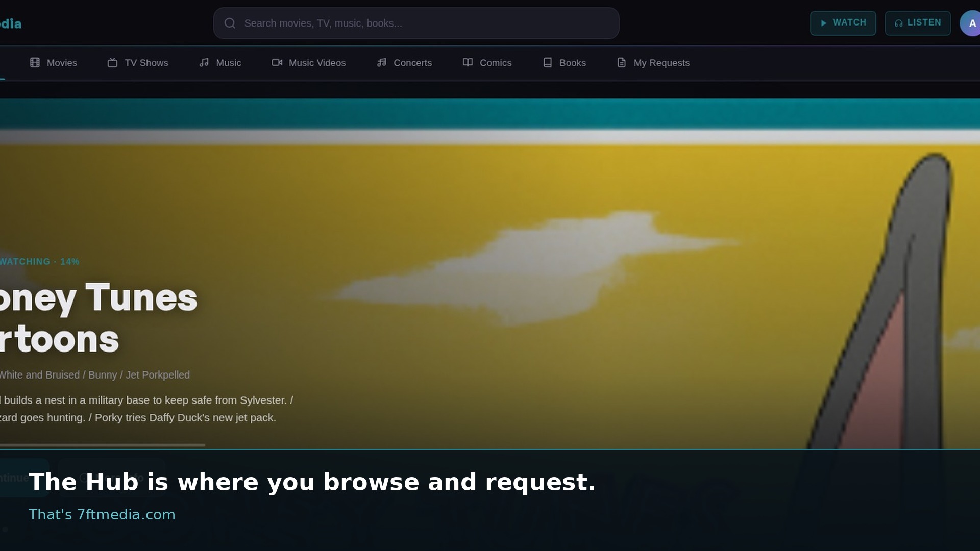Select the Music Videos tab

[309, 63]
